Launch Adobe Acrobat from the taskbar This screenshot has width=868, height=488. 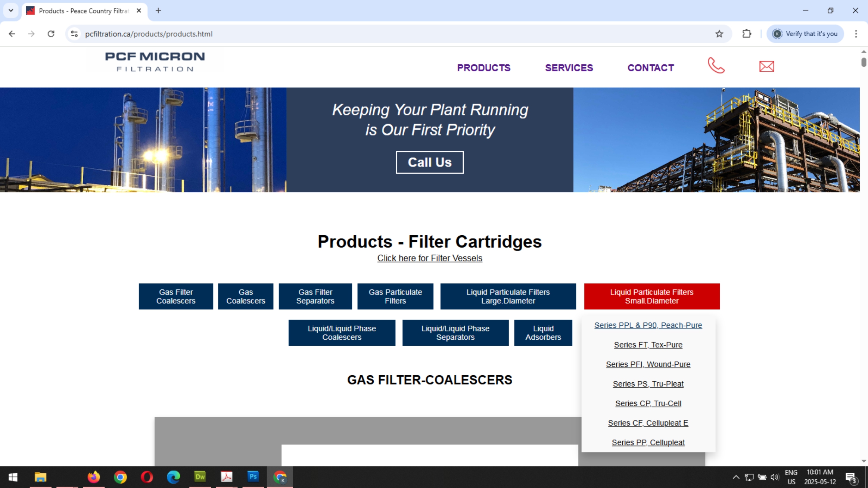227,477
